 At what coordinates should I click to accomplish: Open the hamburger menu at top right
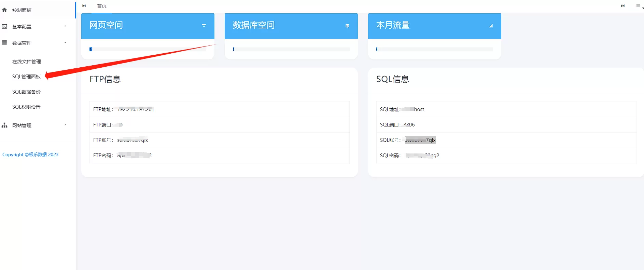click(638, 6)
